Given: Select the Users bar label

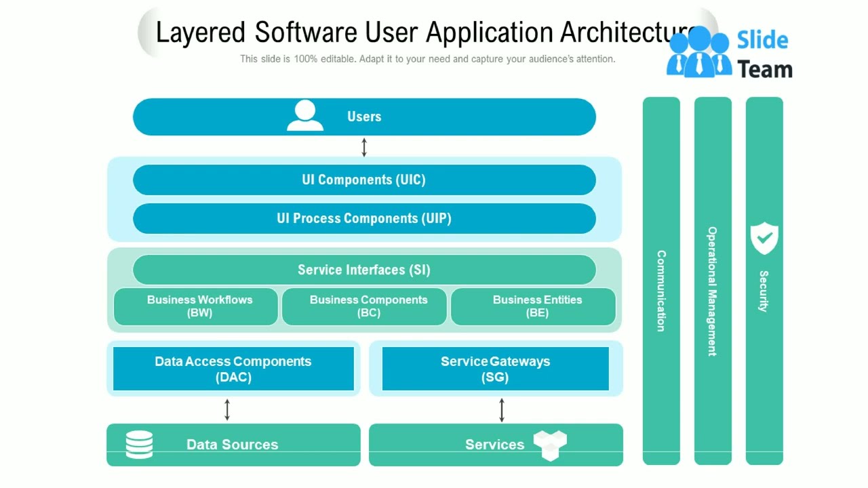Looking at the screenshot, I should pos(364,117).
